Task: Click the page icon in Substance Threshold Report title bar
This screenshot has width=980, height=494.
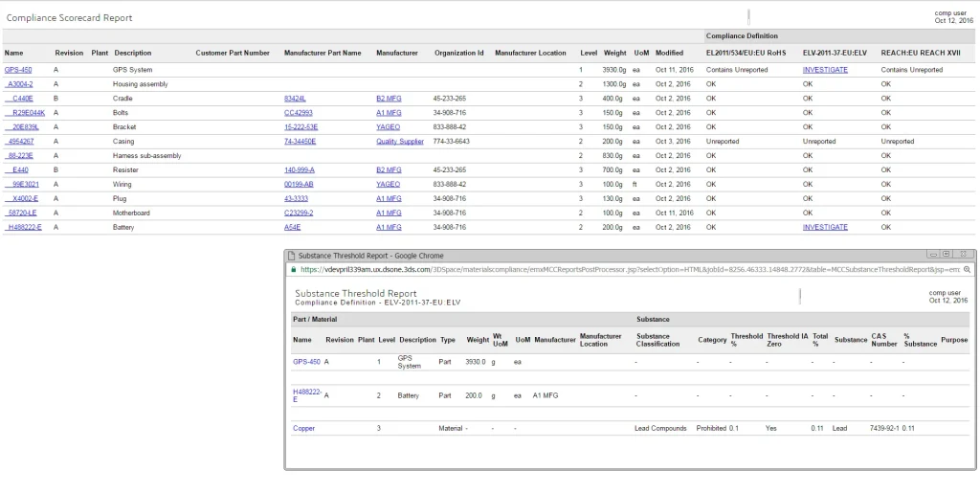Action: click(292, 256)
